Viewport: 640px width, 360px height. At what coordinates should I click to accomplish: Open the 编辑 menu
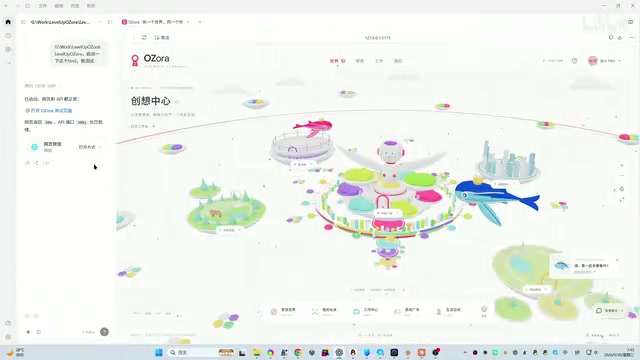59,6
